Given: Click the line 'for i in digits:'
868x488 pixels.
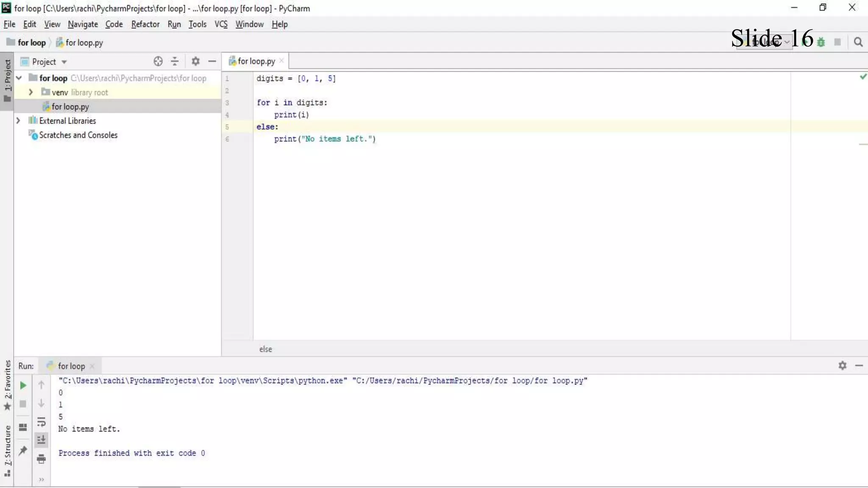Looking at the screenshot, I should coord(292,103).
